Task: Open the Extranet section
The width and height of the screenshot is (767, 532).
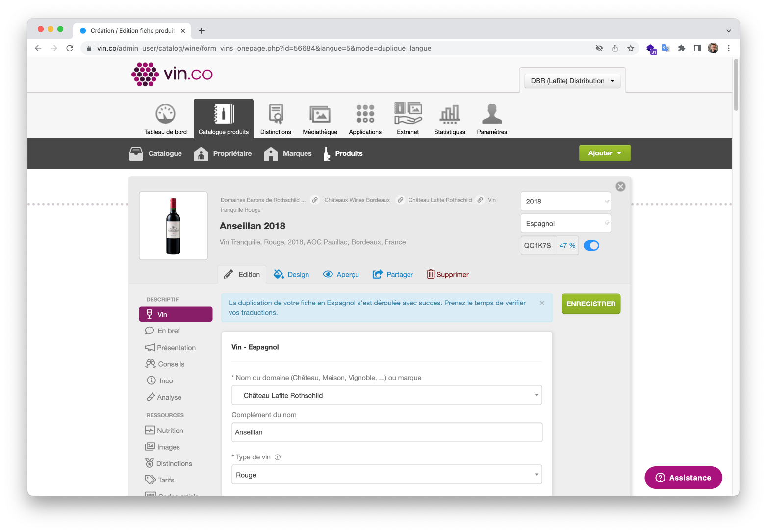Action: [408, 119]
